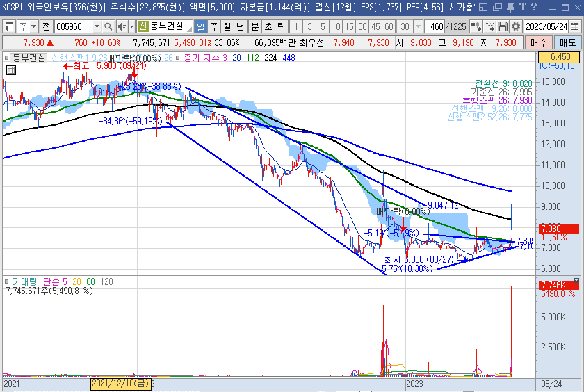Select the 월 monthly chart period
Image resolution: width=584 pixels, height=392 pixels.
coord(227,26)
